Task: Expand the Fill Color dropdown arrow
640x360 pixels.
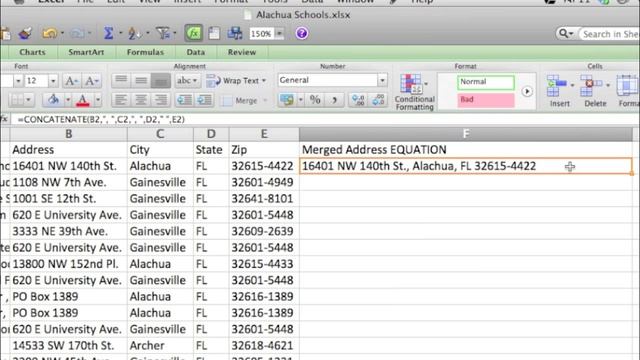Action: point(68,100)
